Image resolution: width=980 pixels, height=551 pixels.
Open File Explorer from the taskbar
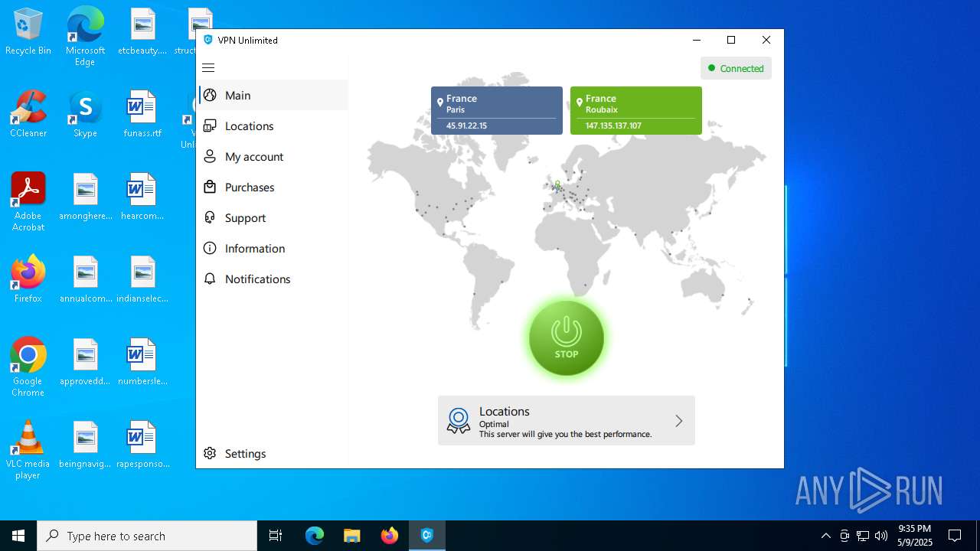click(352, 536)
